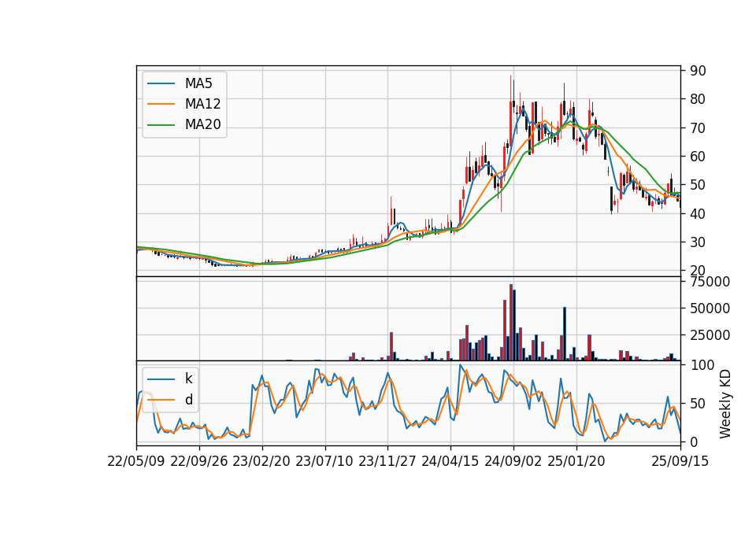
Task: Click the 40 price axis tick
Action: 698,213
